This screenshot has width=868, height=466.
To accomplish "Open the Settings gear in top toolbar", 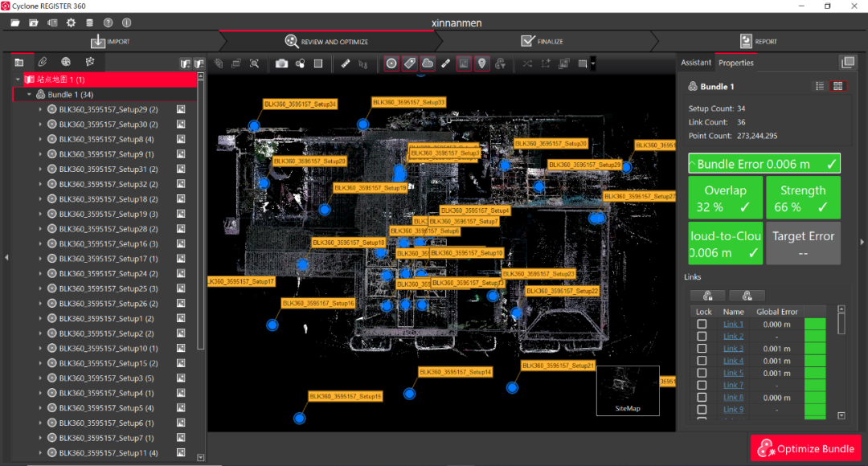I will pyautogui.click(x=71, y=22).
